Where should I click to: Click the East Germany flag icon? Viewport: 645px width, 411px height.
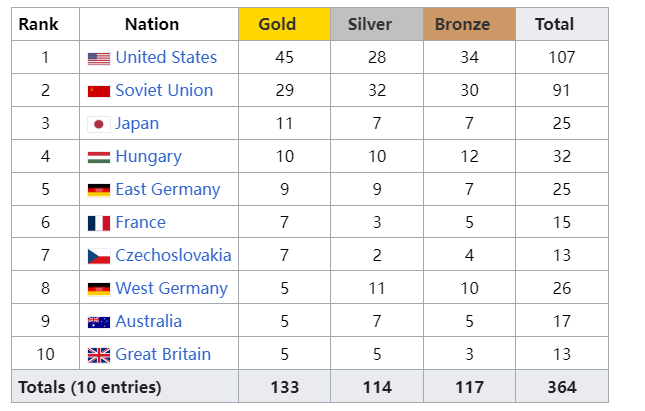coord(98,190)
